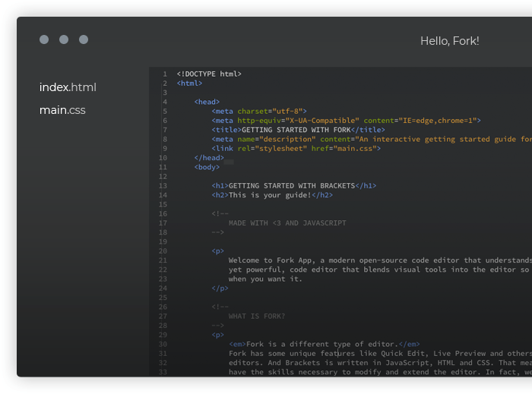Click the second gray window control dot
The width and height of the screenshot is (532, 394).
click(64, 39)
